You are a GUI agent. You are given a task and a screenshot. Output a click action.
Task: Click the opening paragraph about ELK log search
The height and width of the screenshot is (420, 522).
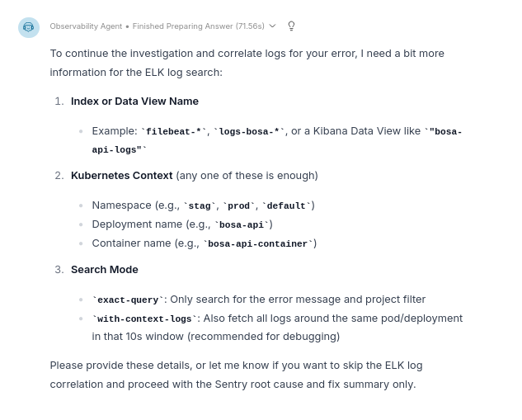[x=247, y=63]
